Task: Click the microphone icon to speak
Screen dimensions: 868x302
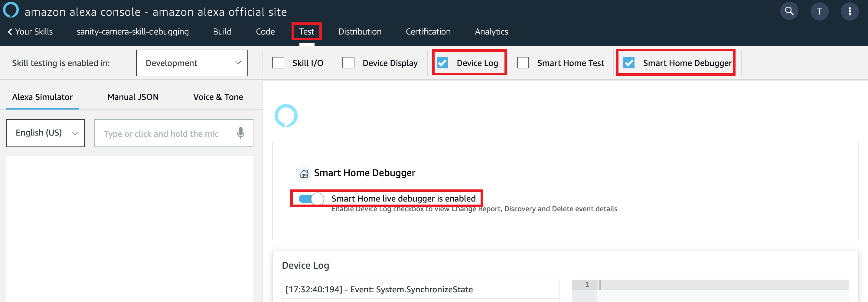Action: coord(240,133)
